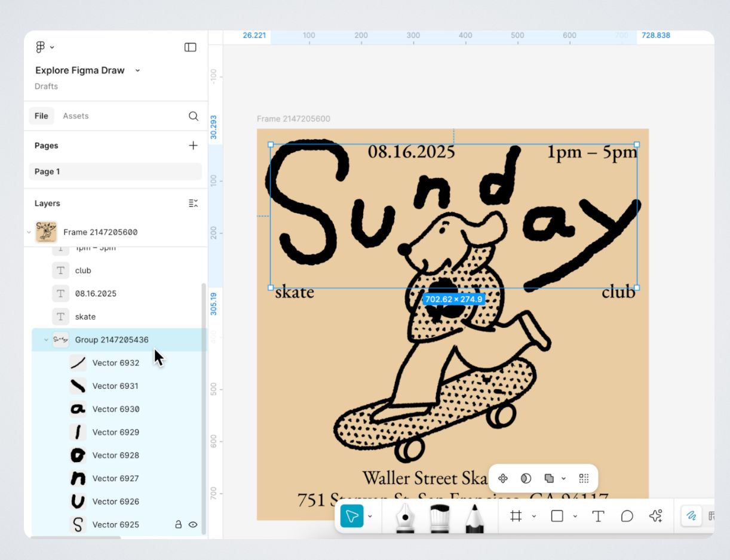Select the Vector 6931 layer
The height and width of the screenshot is (560, 730).
point(117,386)
